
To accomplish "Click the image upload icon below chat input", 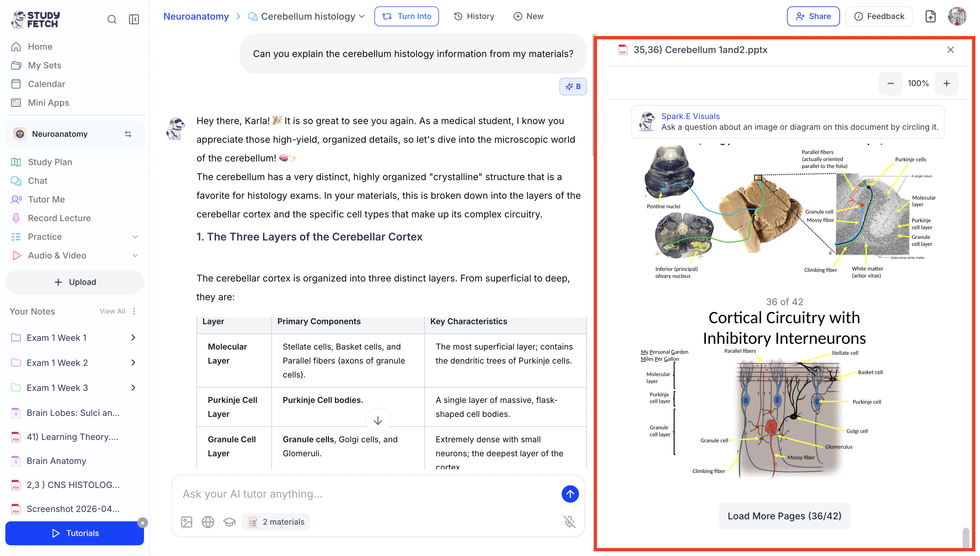I will click(187, 522).
